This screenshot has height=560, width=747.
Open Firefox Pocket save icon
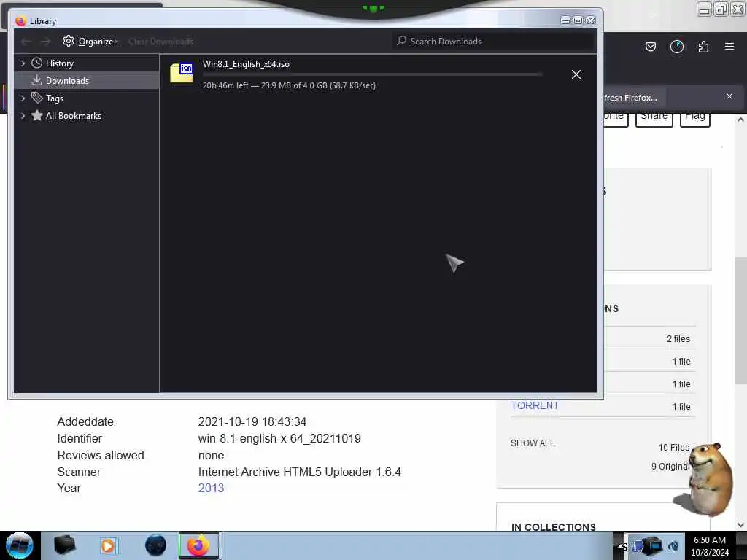[x=650, y=47]
